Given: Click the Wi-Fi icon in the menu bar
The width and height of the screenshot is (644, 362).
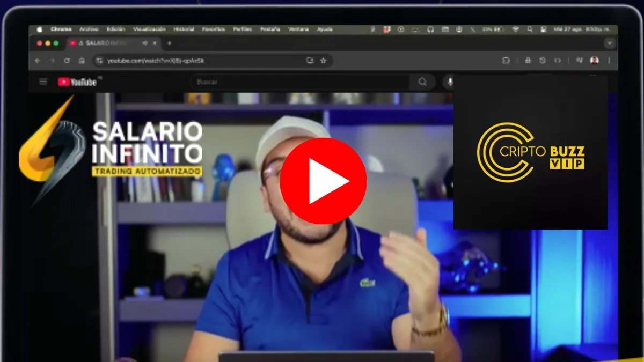Looking at the screenshot, I should tap(516, 29).
